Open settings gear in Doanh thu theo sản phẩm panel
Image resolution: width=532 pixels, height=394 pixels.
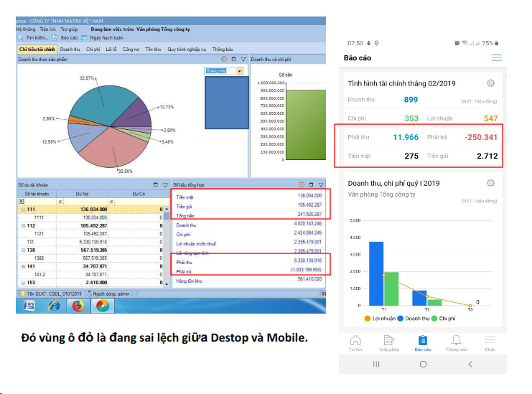pyautogui.click(x=225, y=59)
